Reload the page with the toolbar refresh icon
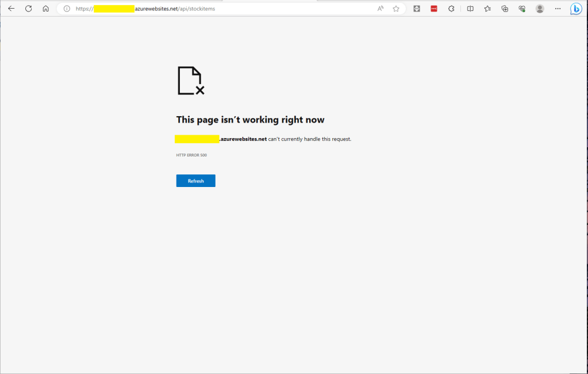The width and height of the screenshot is (588, 374). [28, 9]
